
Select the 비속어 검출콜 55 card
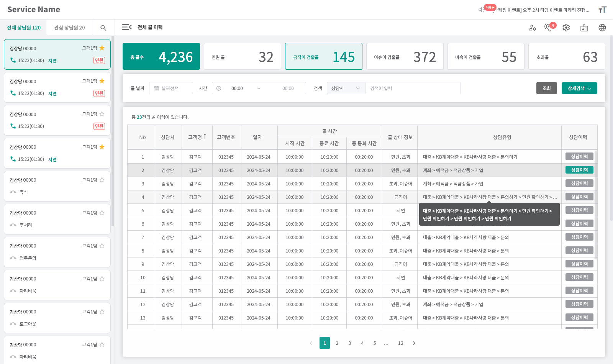point(486,56)
